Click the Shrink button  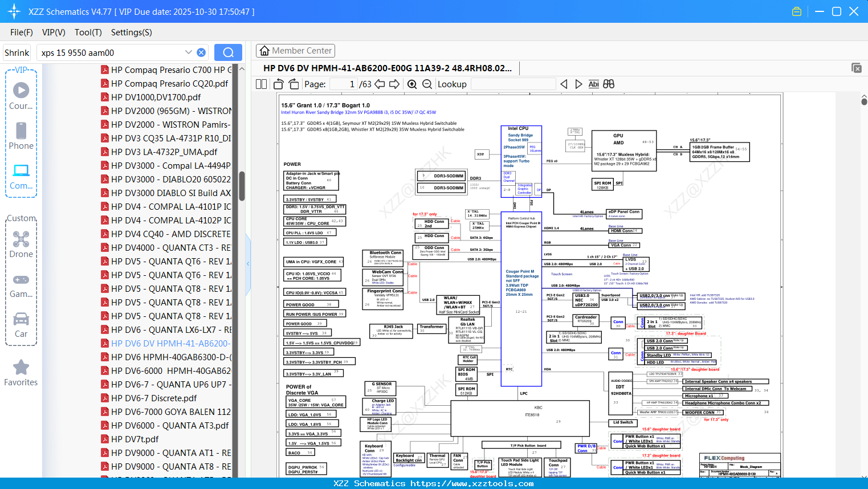pos(17,52)
